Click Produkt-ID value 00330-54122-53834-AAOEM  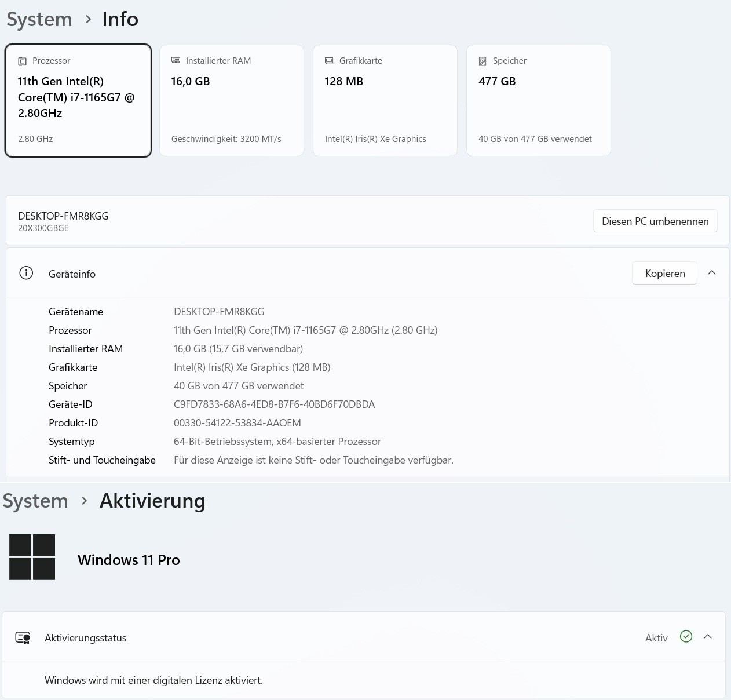coord(237,423)
